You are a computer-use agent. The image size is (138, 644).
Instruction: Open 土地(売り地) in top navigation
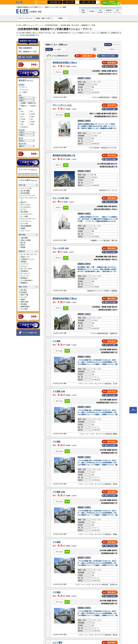100,11
